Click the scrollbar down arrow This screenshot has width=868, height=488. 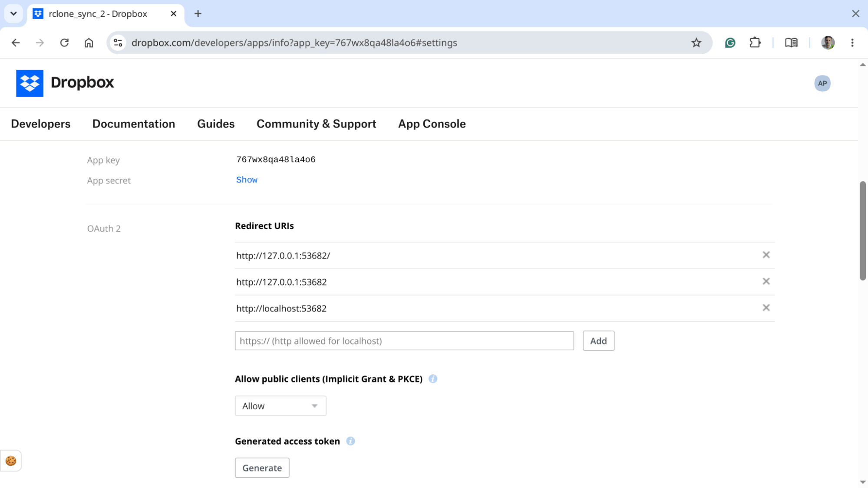pyautogui.click(x=862, y=482)
